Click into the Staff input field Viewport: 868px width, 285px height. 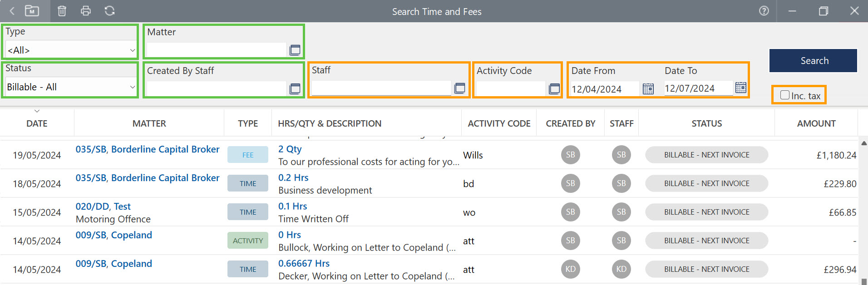pos(381,88)
